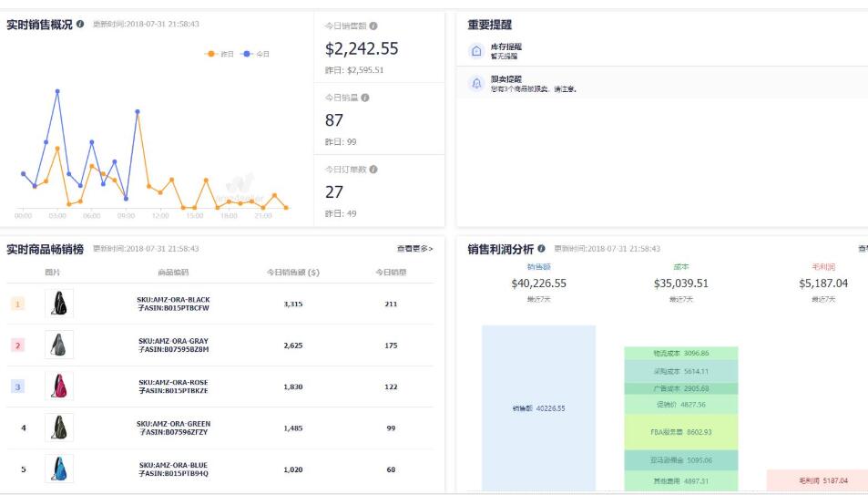The width and height of the screenshot is (868, 495).
Task: Click info icon beside 销售利润分析 title
Action: pos(542,249)
